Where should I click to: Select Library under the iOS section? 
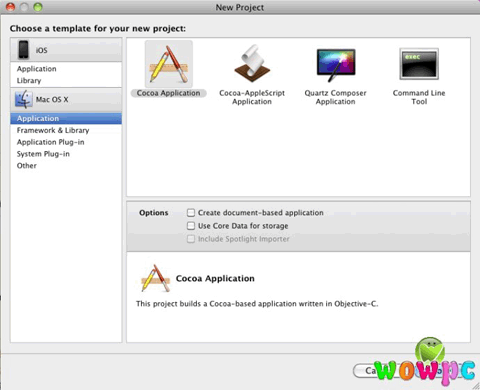66,81
